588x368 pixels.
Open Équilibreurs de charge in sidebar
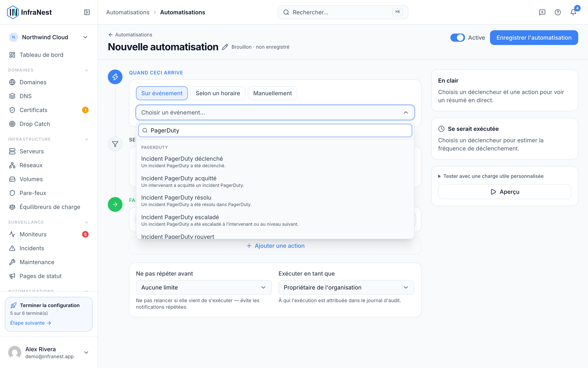pyautogui.click(x=49, y=207)
